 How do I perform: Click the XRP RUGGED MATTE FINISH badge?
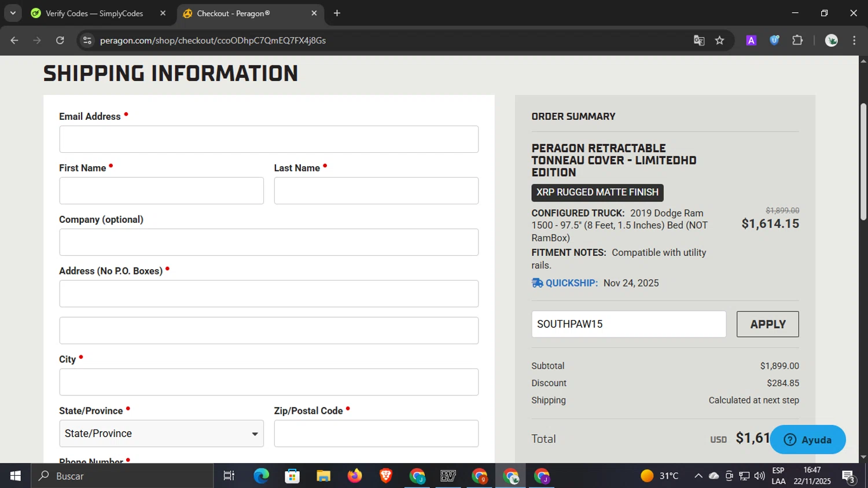[x=597, y=192]
